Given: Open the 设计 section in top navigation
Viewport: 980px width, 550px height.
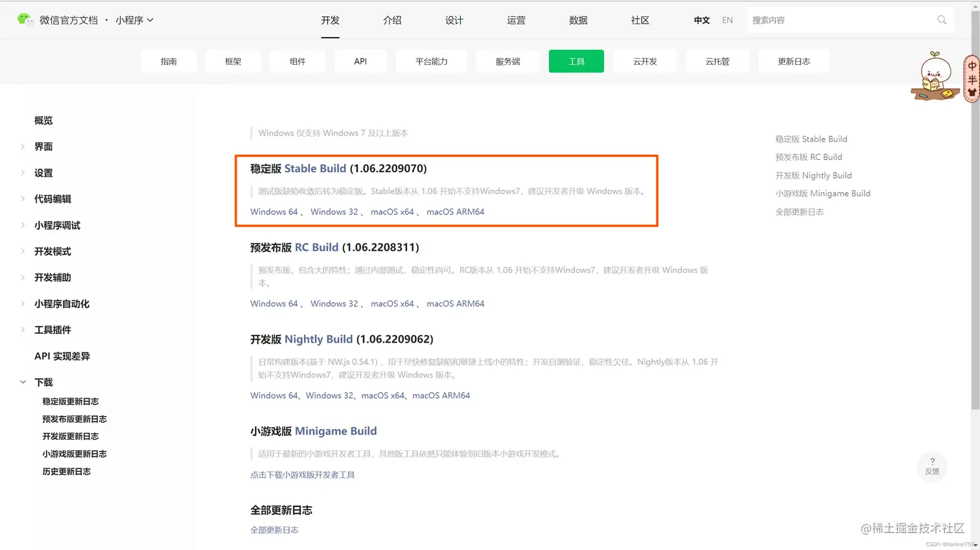Looking at the screenshot, I should pyautogui.click(x=454, y=20).
